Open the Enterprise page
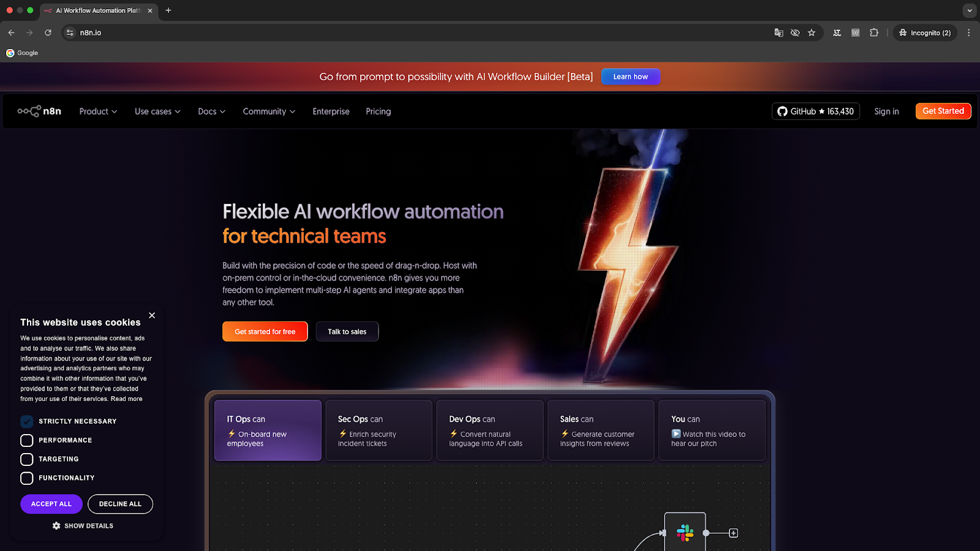The image size is (980, 551). [331, 111]
